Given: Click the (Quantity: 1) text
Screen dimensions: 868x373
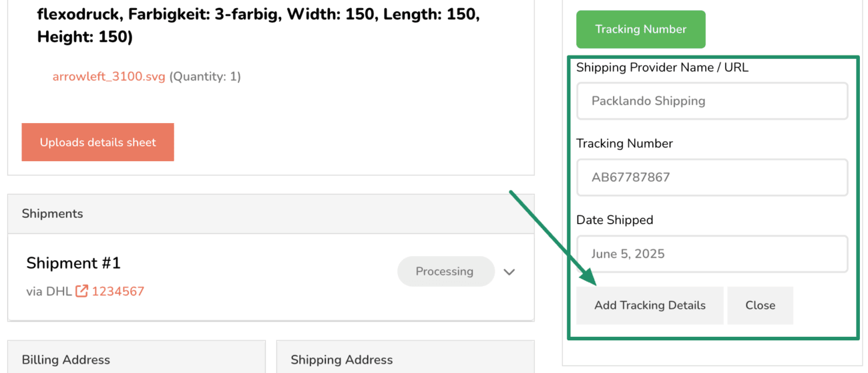Looking at the screenshot, I should click(205, 77).
